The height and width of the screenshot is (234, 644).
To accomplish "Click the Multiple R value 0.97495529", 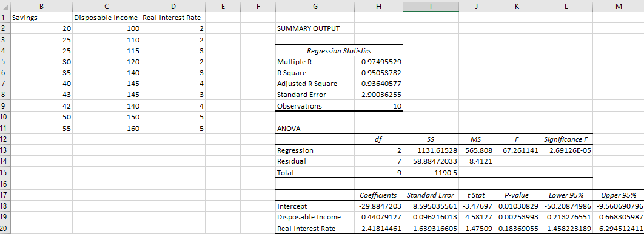I will point(378,62).
